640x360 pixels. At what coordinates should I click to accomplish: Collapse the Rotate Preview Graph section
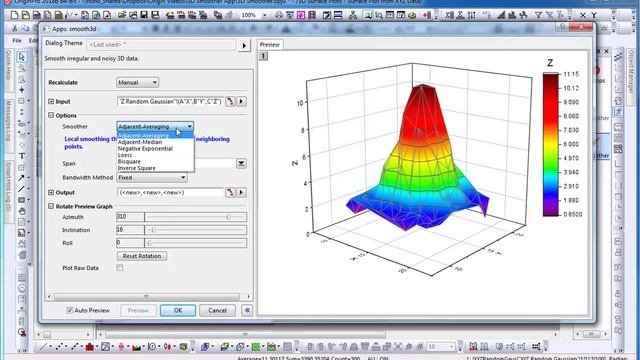[x=51, y=207]
